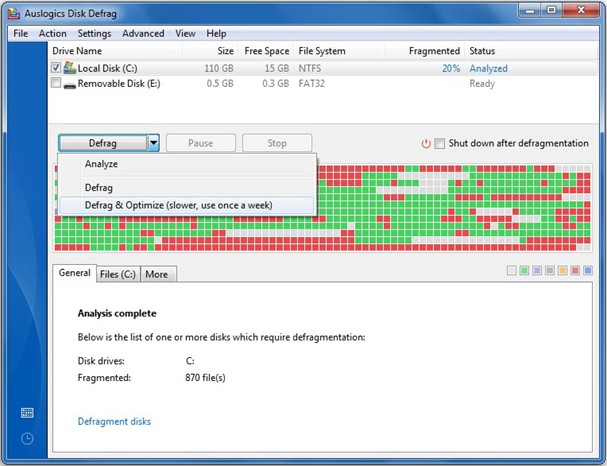Image resolution: width=607 pixels, height=466 pixels.
Task: Click the red legend color swatch
Action: [x=575, y=271]
